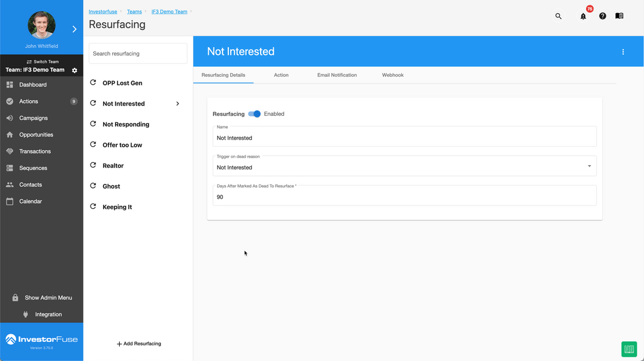644x361 pixels.
Task: Open the Email Notification tab
Action: (337, 75)
